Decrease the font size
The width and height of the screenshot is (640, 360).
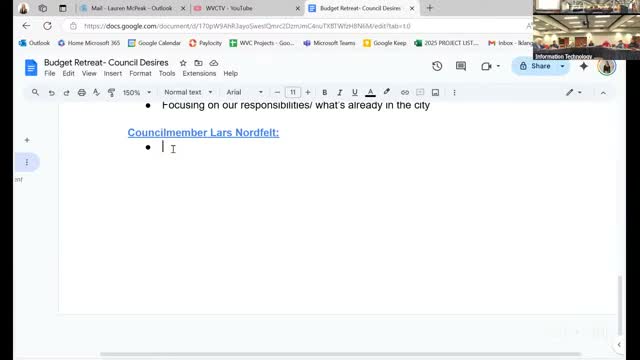[x=277, y=93]
